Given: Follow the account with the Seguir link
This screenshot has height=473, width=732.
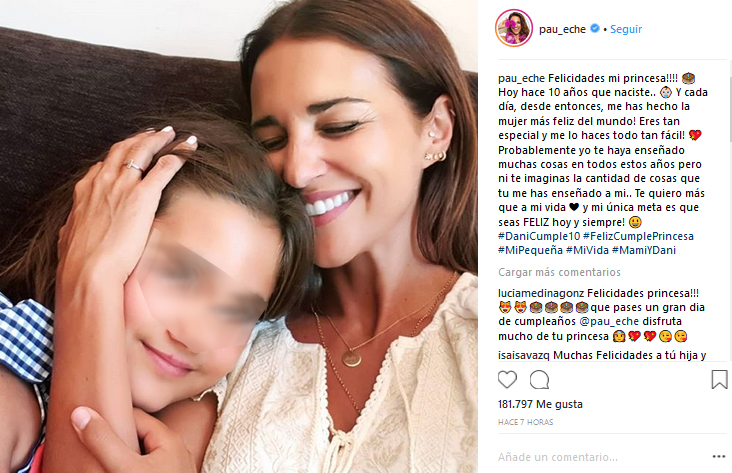Looking at the screenshot, I should point(626,29).
